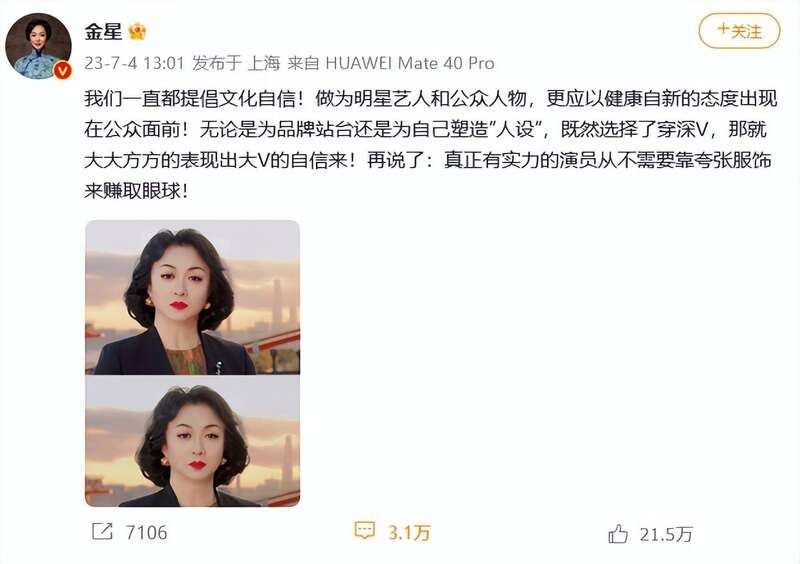The width and height of the screenshot is (800, 564).
Task: Open comments via the speech bubble icon
Action: coord(364,530)
